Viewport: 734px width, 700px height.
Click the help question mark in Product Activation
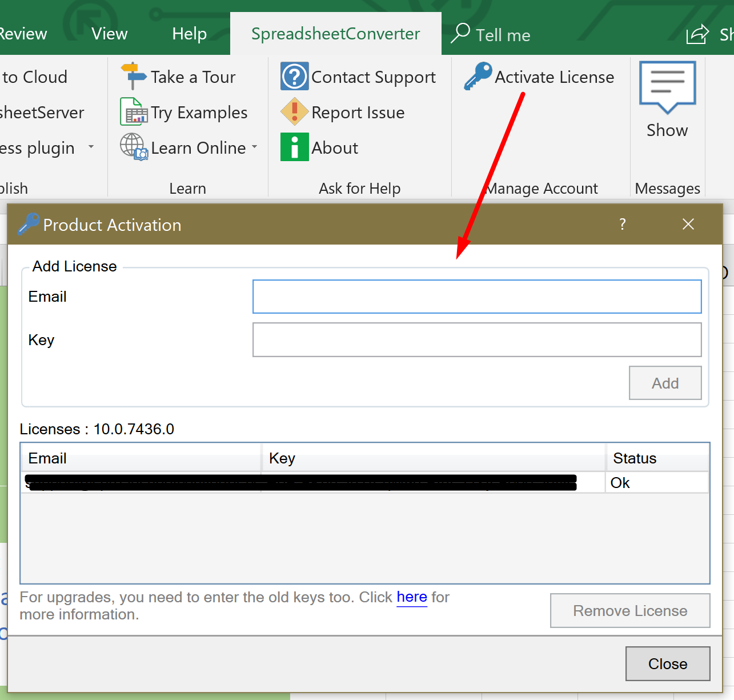tap(623, 224)
